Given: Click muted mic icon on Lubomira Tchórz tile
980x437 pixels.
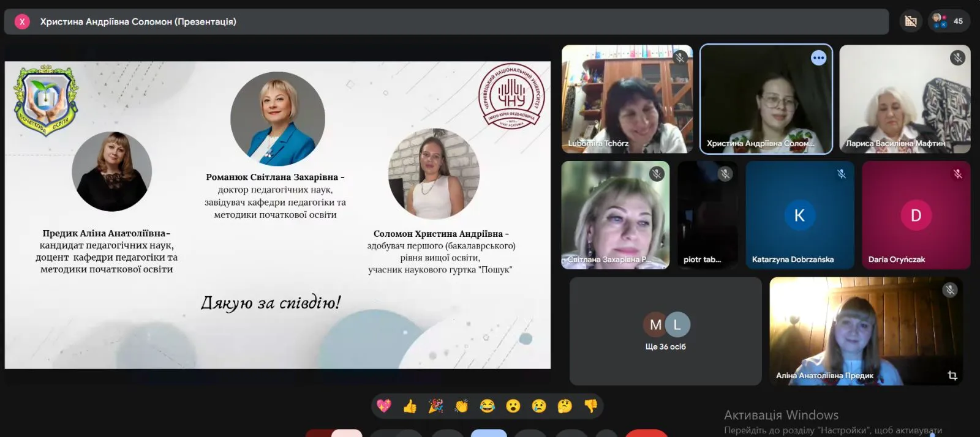Looking at the screenshot, I should (679, 58).
